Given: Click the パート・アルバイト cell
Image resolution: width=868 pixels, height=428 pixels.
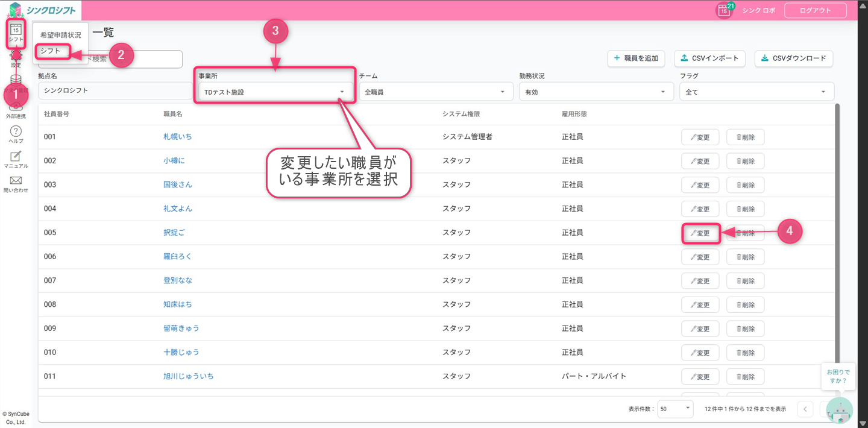Looking at the screenshot, I should click(594, 376).
